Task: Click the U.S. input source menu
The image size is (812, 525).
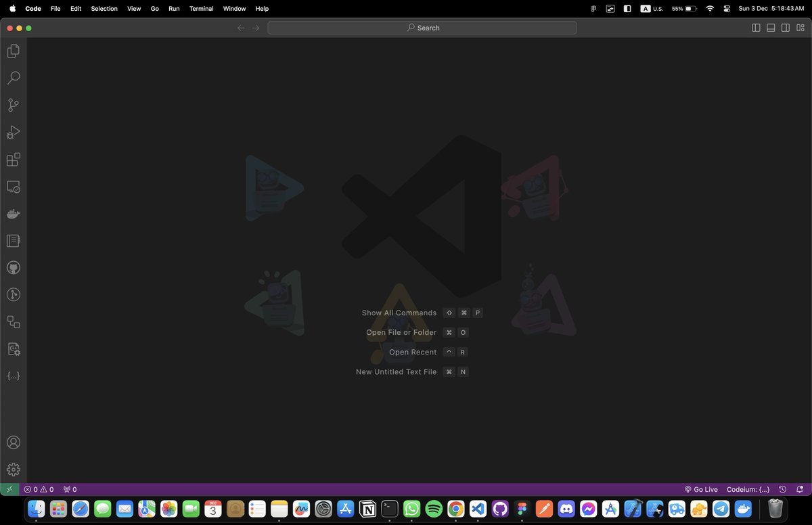Action: (652, 9)
